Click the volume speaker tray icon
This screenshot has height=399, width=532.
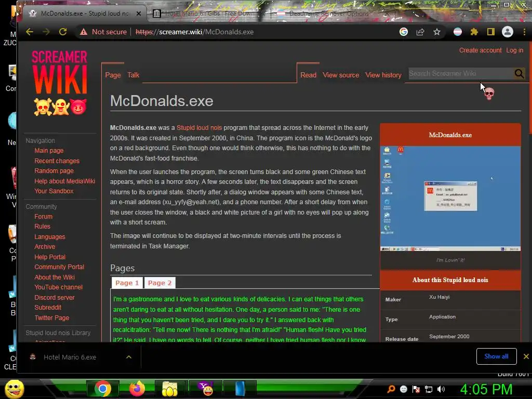click(x=441, y=389)
